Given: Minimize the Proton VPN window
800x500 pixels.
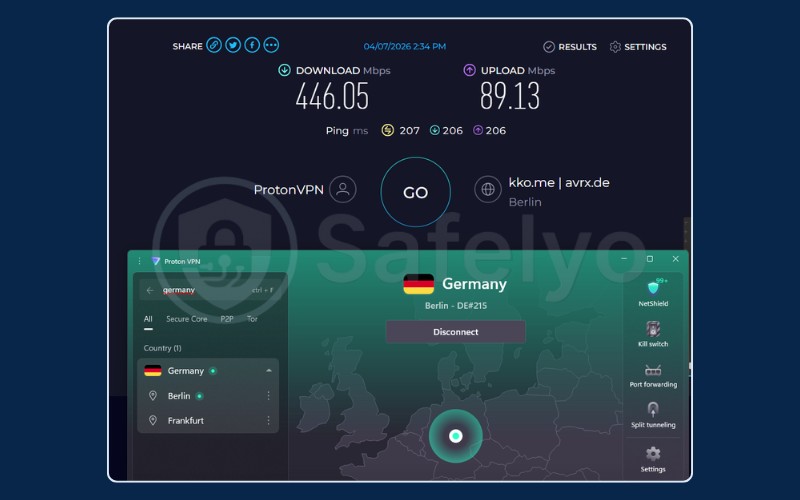Looking at the screenshot, I should pos(624,259).
